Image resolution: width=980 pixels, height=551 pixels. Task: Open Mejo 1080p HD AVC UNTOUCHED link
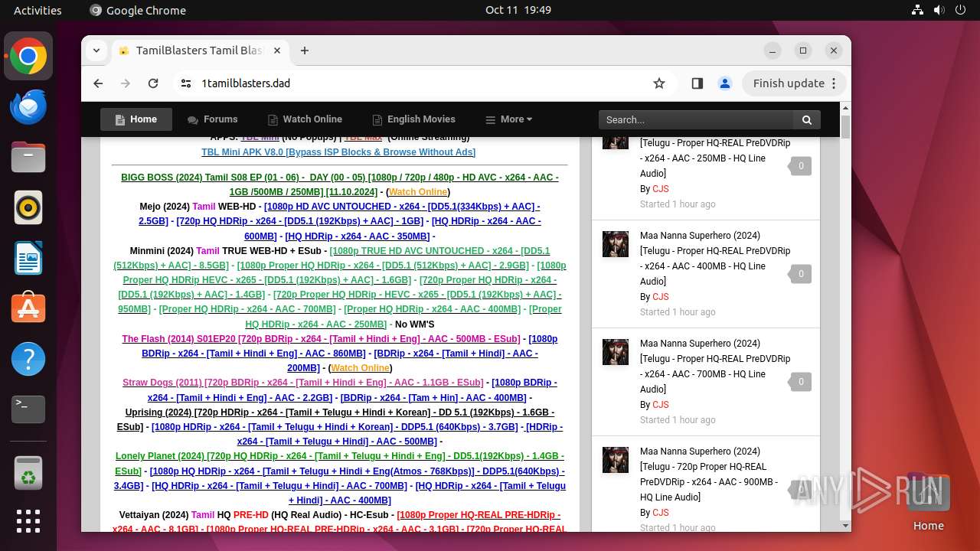pos(339,214)
